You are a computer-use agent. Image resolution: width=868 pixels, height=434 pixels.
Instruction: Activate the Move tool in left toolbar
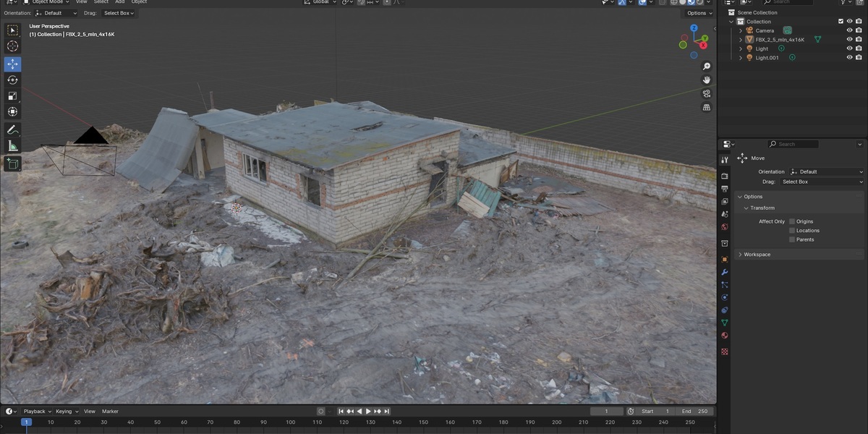tap(12, 64)
